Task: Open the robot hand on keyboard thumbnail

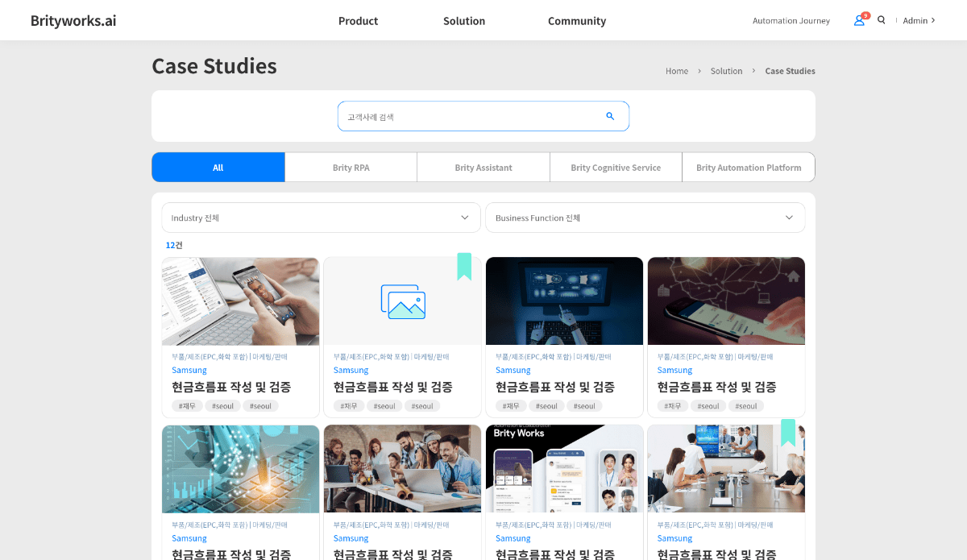Action: pos(564,301)
